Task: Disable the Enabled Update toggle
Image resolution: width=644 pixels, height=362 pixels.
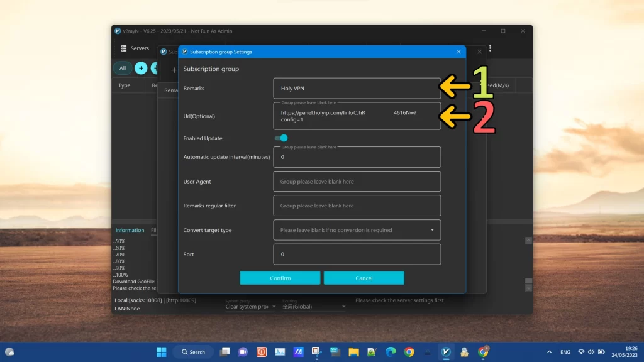Action: 281,138
